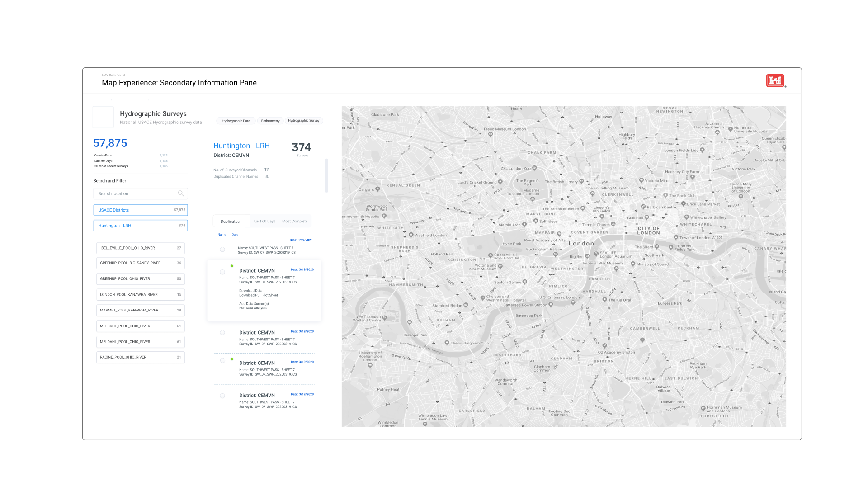Select RACINE_POOL_OHIO_RIVER channel row
Image resolution: width=868 pixels, height=486 pixels.
141,357
